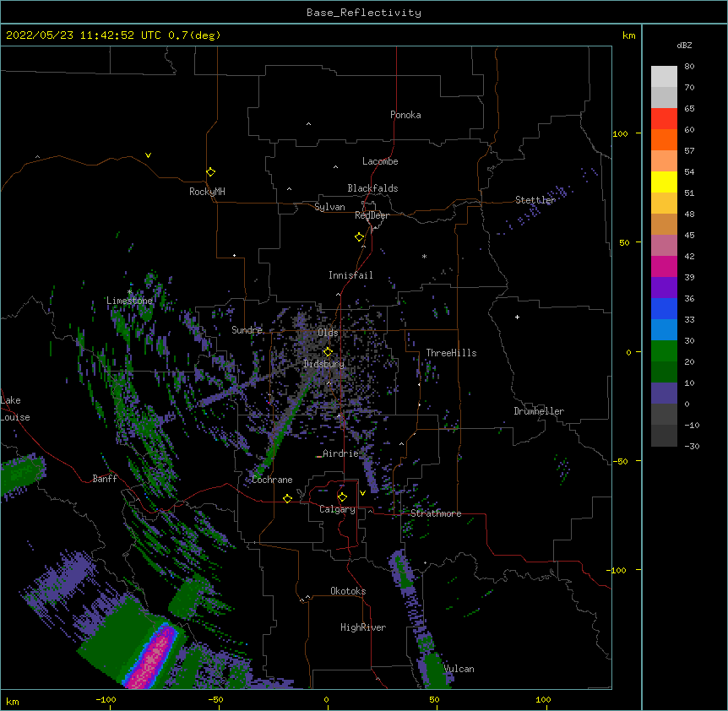Click the Ponoka town label
The width and height of the screenshot is (728, 711).
pos(405,115)
